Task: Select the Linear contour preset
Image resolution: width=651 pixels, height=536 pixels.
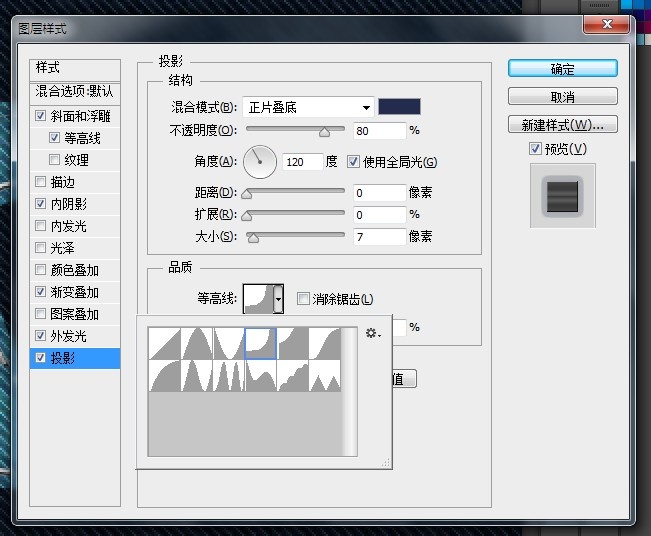Action: [164, 343]
